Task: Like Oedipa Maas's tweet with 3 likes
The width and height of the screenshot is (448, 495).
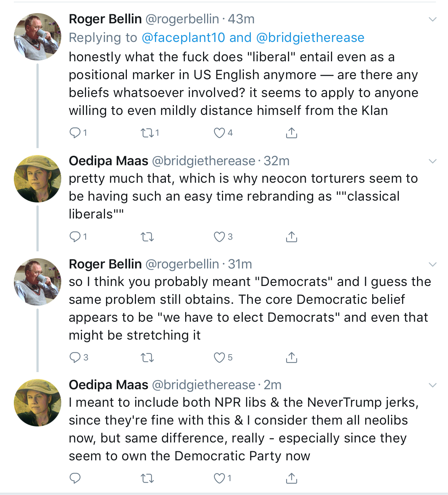Action: click(219, 237)
